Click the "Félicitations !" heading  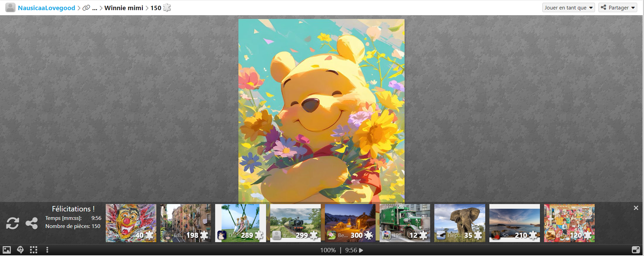(x=73, y=209)
